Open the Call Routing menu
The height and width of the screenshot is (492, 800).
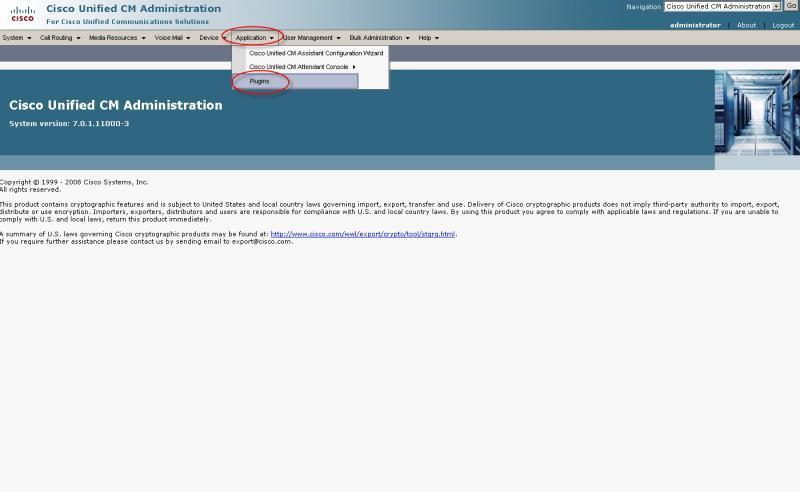tap(60, 38)
